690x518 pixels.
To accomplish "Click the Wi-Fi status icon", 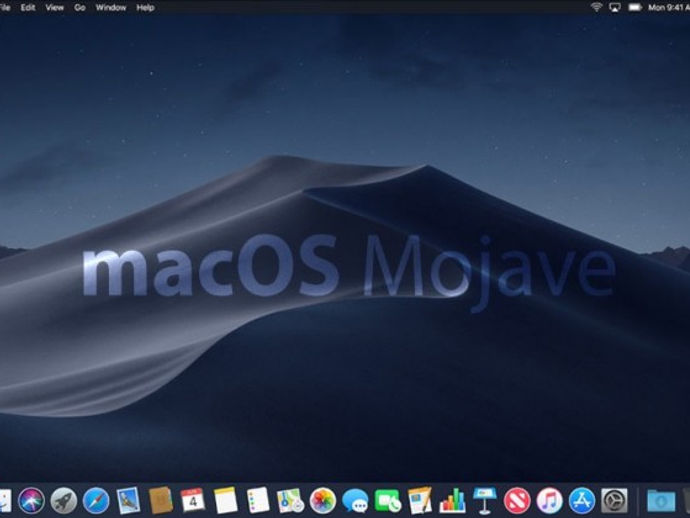I will point(596,7).
